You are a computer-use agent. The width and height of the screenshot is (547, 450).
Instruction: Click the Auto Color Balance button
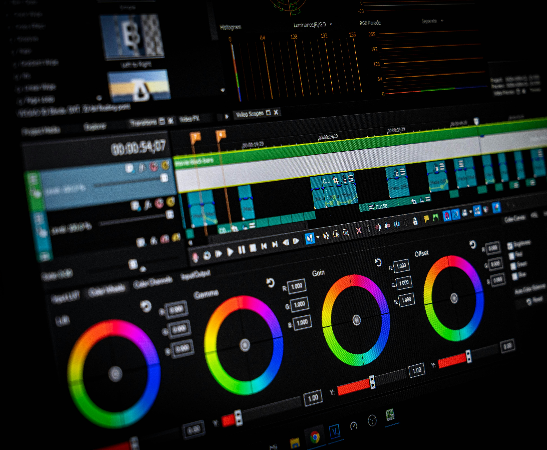(530, 288)
